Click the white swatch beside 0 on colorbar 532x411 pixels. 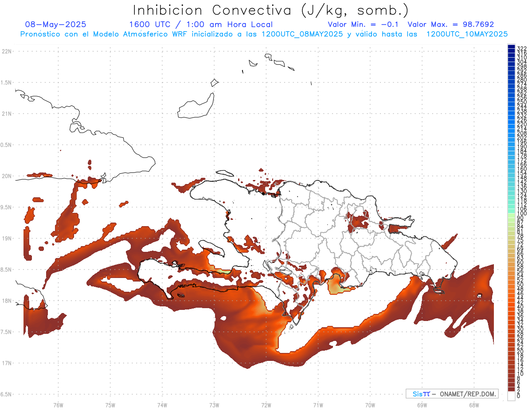point(511,396)
